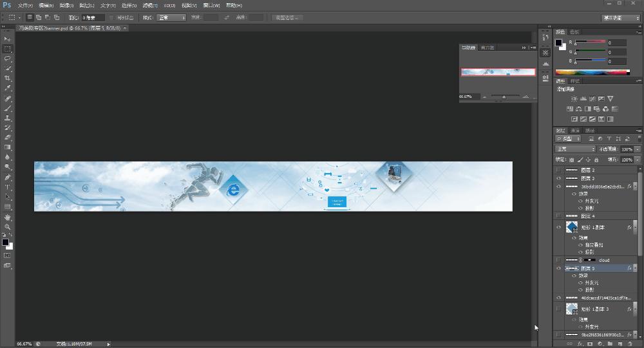
Task: Add Levels adjustment layer
Action: [583, 99]
